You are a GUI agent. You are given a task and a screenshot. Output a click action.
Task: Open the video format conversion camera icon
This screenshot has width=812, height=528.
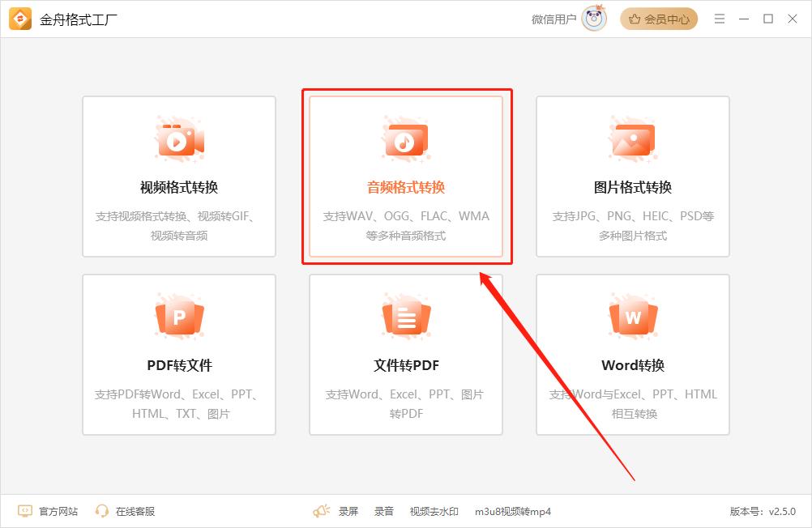(180, 140)
